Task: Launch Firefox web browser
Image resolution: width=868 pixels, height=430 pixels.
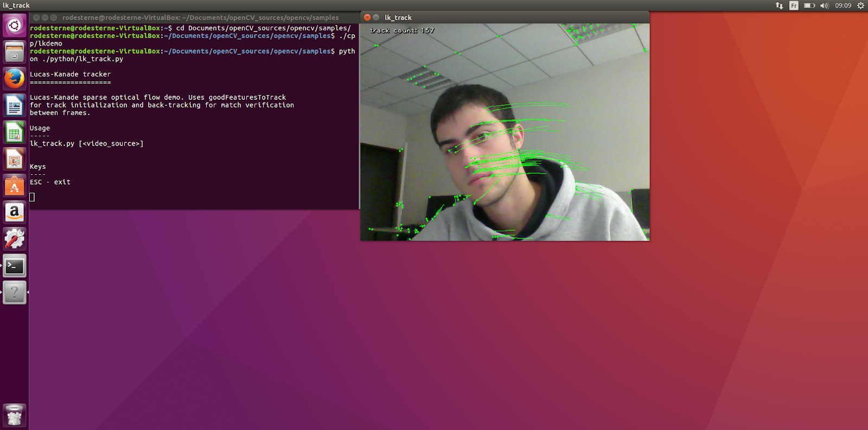Action: pyautogui.click(x=15, y=79)
